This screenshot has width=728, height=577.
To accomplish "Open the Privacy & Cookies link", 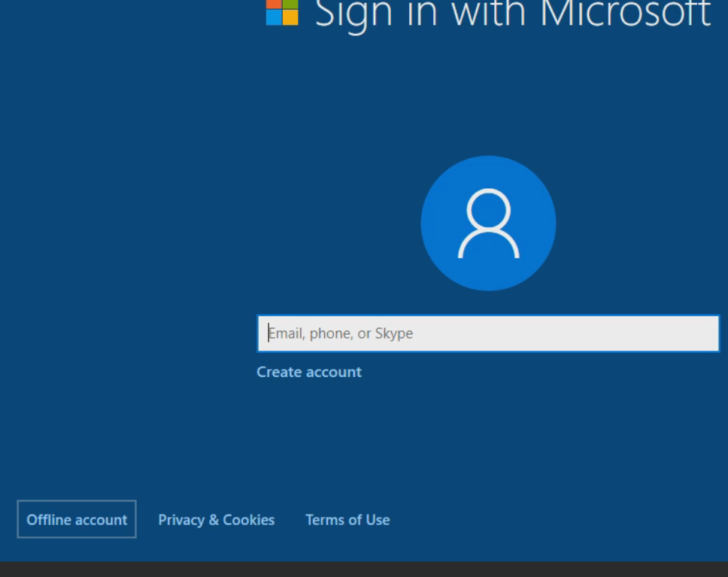I will coord(216,520).
